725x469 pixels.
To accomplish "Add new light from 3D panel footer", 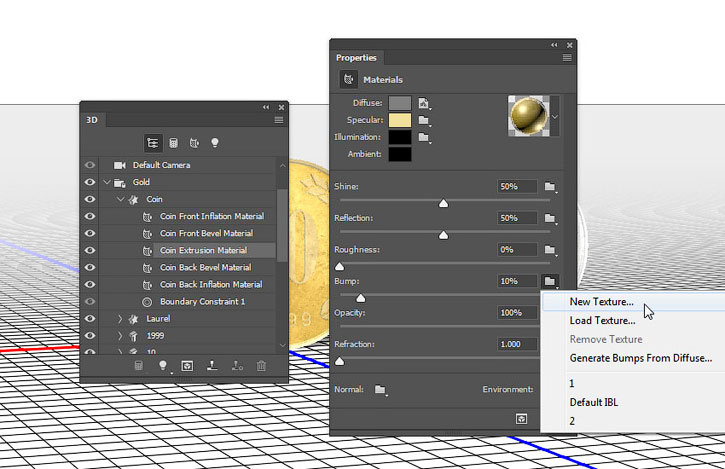I will [x=162, y=367].
